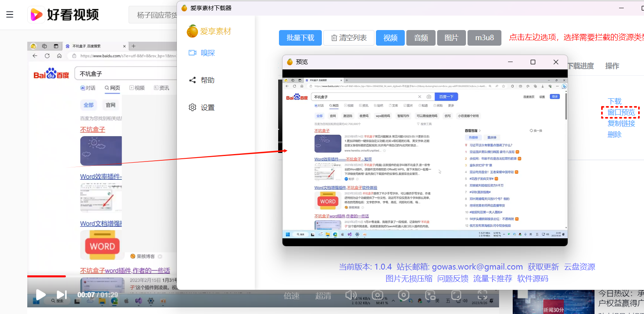Play the Haokan video
Image resolution: width=644 pixels, height=314 pixels.
pyautogui.click(x=41, y=294)
